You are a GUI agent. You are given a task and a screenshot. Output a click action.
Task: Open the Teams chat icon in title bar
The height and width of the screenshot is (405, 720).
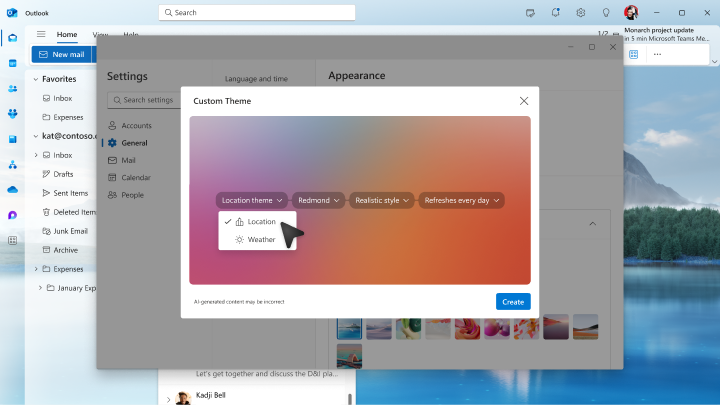pos(530,13)
